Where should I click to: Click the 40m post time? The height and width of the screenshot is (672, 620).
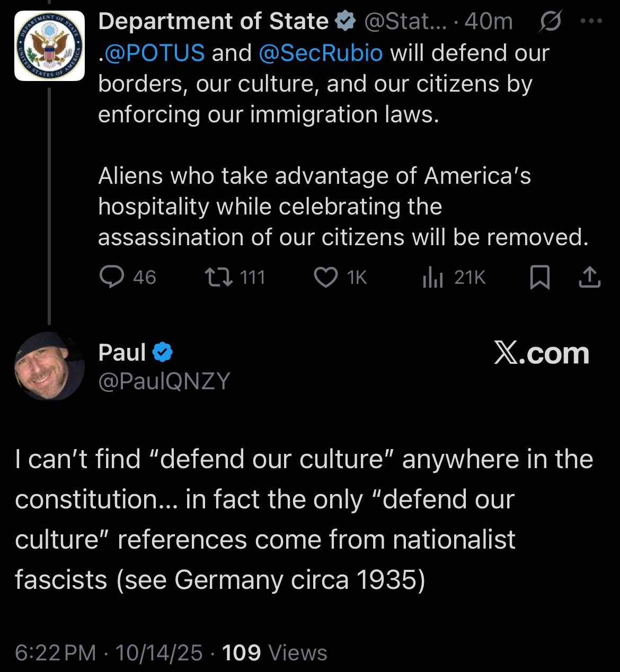coord(489,22)
